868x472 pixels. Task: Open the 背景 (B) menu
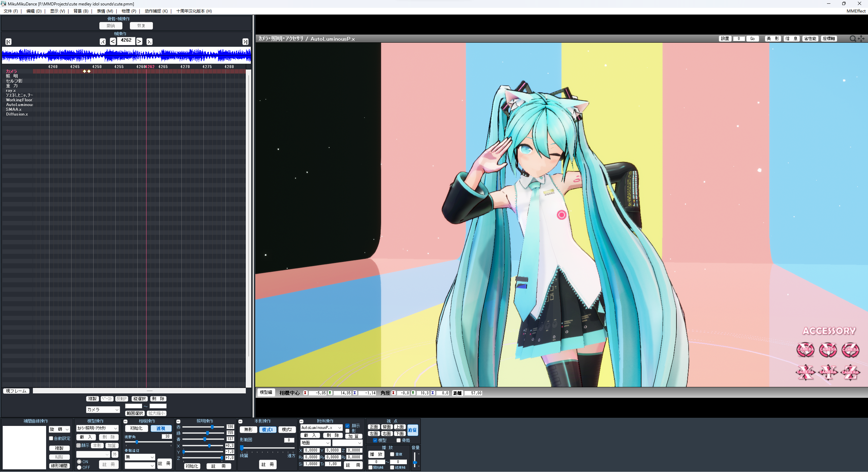coord(81,11)
